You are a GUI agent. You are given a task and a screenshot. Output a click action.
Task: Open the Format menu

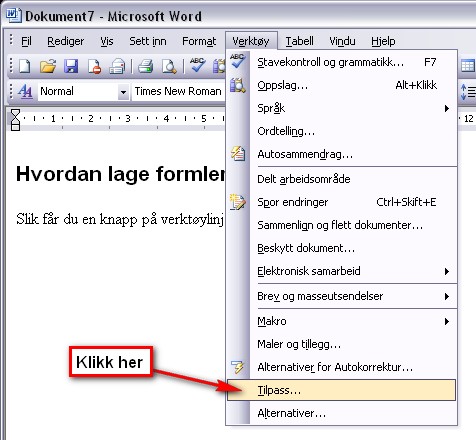coord(199,41)
